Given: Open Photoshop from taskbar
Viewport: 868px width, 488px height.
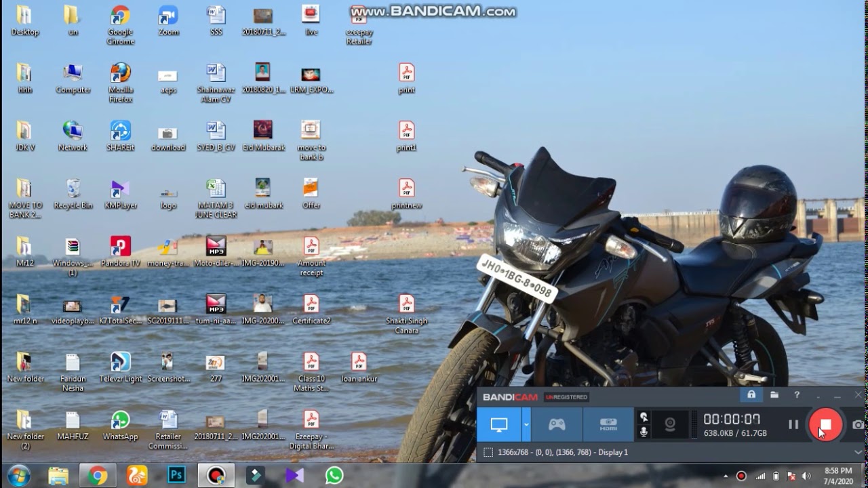Looking at the screenshot, I should click(177, 476).
